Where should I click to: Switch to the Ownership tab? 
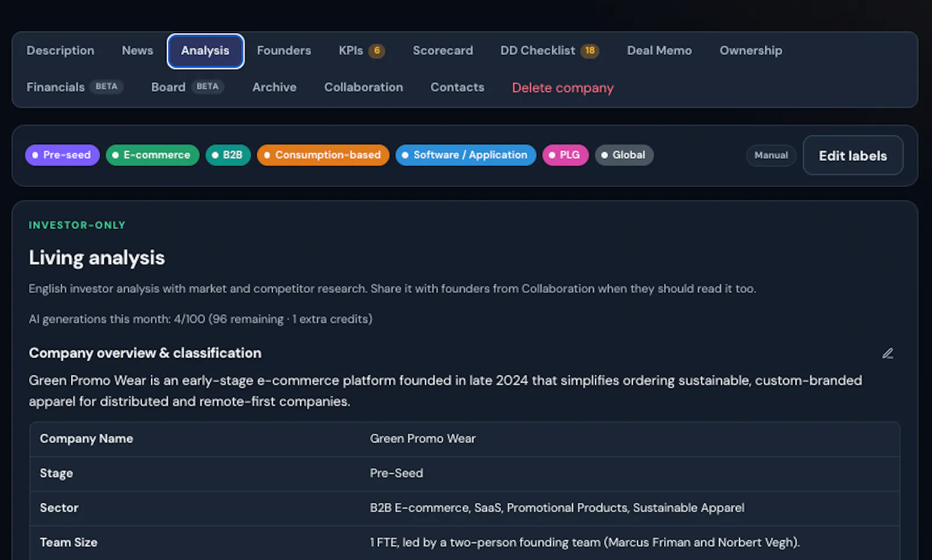click(x=751, y=51)
